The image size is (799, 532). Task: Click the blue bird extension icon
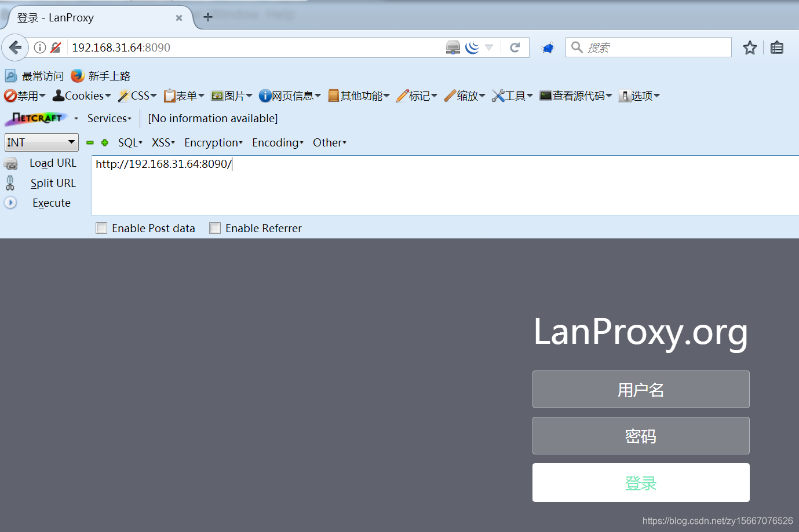click(x=548, y=47)
